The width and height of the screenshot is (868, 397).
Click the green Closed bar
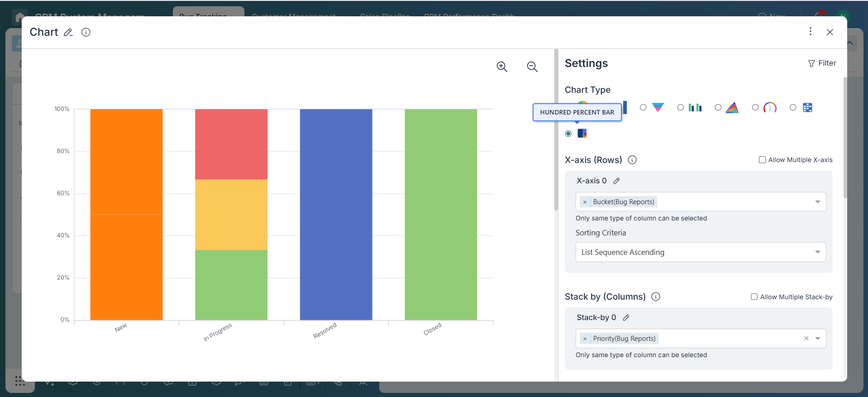pyautogui.click(x=441, y=215)
